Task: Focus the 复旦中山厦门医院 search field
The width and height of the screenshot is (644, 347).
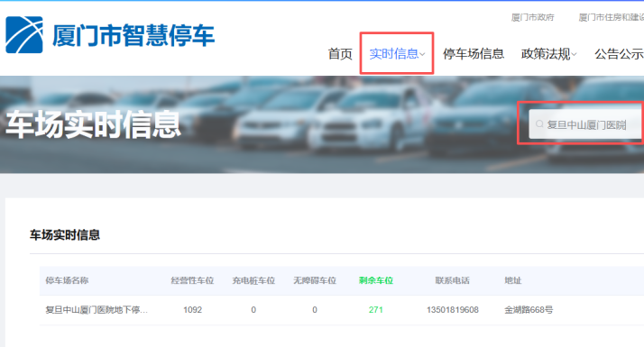Action: [x=586, y=124]
